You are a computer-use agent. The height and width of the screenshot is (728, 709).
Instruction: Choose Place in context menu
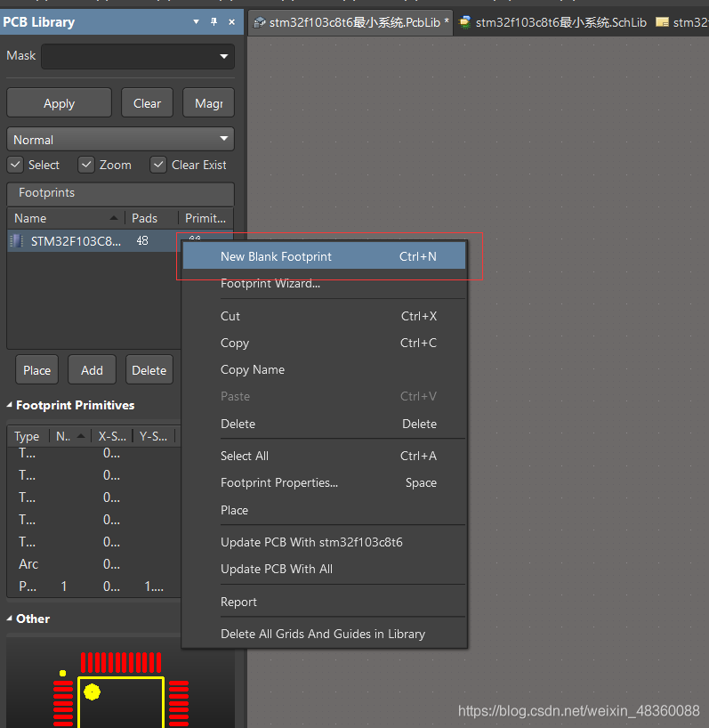324,510
